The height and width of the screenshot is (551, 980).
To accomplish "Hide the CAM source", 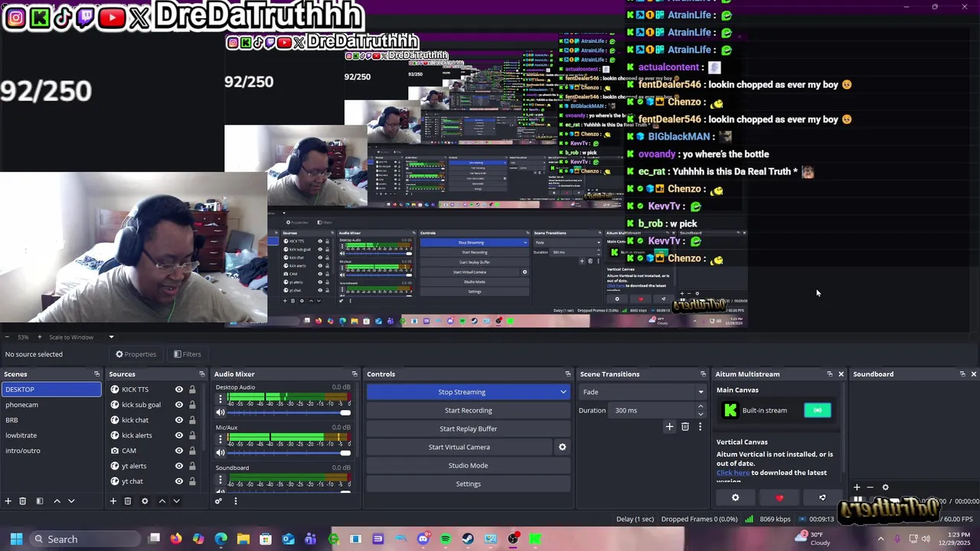I will 179,451.
